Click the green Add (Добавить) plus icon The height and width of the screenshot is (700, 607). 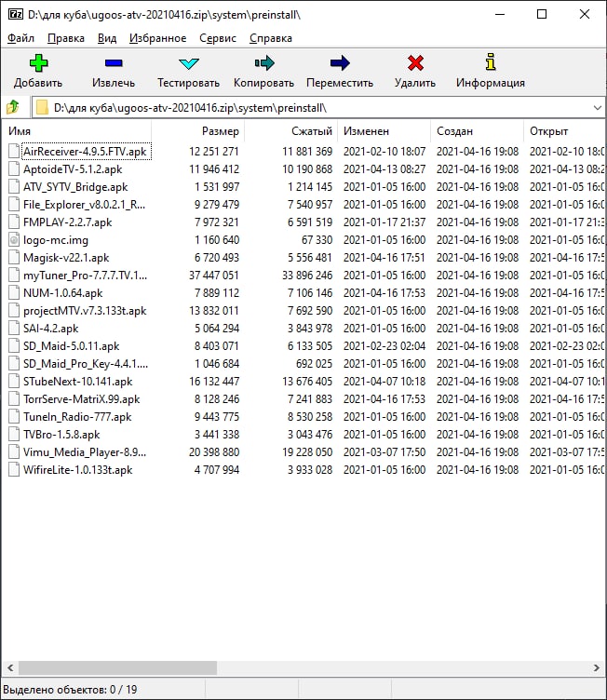pyautogui.click(x=38, y=63)
